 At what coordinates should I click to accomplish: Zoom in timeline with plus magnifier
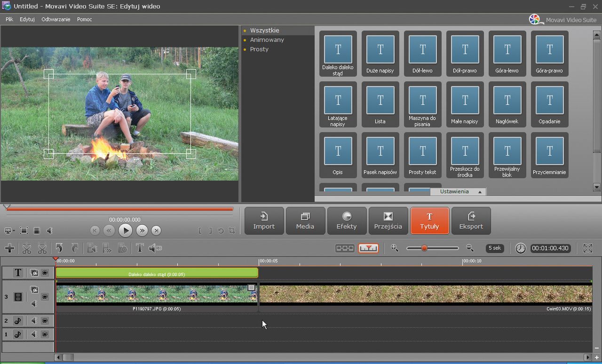coord(395,248)
